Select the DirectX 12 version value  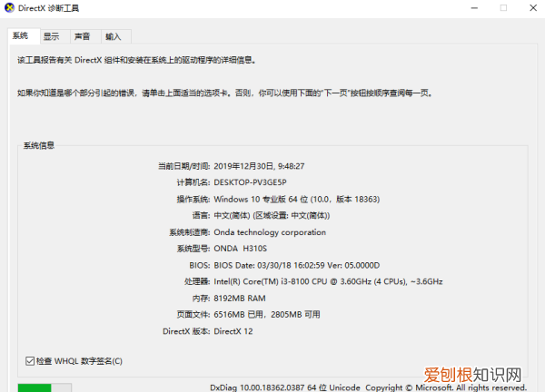233,331
